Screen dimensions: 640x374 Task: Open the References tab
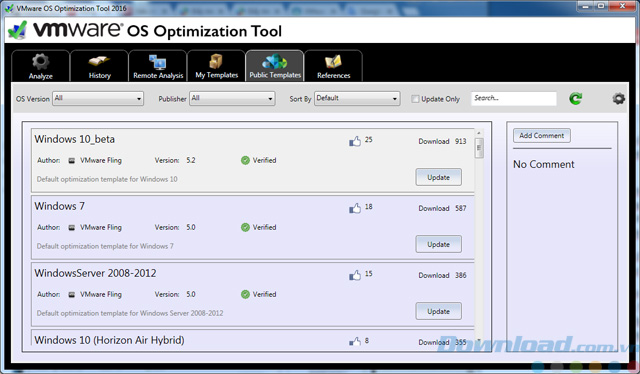point(333,66)
